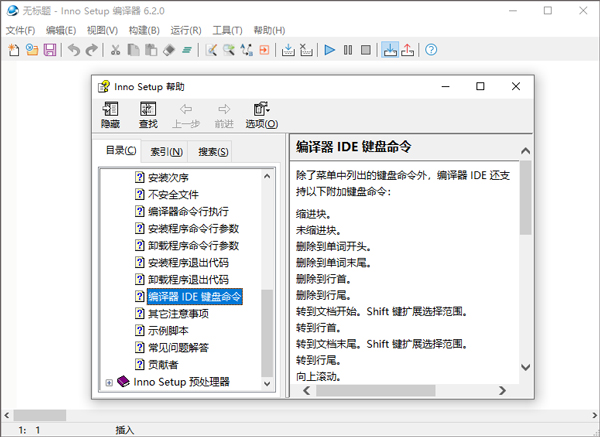Screen dimensions: 600x437
Task: Cut selection with the scissors icon
Action: 115,50
